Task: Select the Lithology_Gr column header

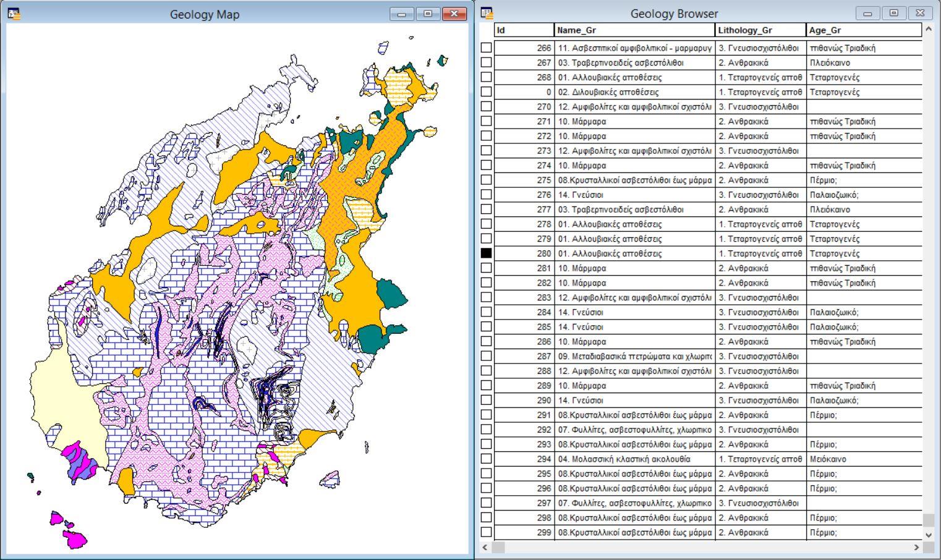Action: [x=760, y=30]
